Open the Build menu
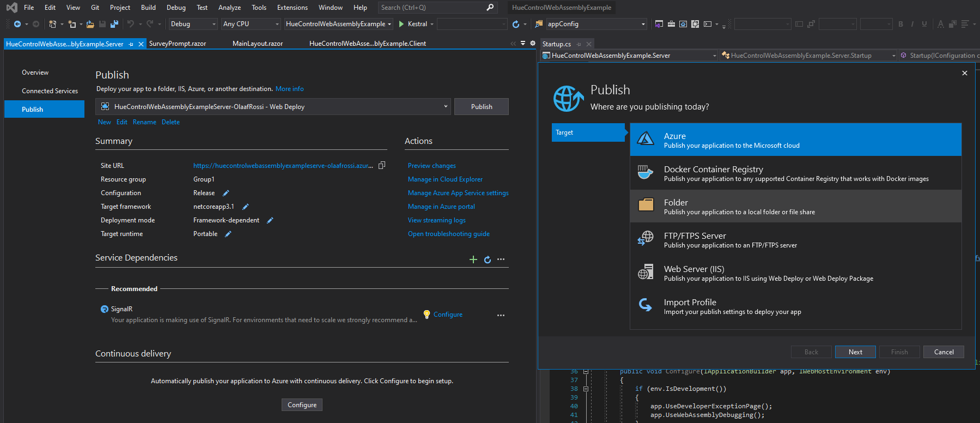The height and width of the screenshot is (423, 980). 148,8
